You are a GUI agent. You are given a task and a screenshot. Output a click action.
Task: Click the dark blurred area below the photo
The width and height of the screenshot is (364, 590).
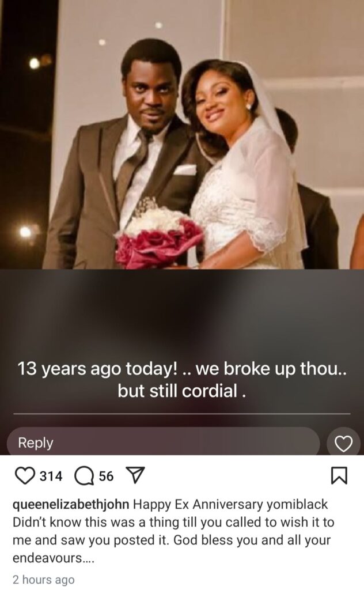pos(182,312)
